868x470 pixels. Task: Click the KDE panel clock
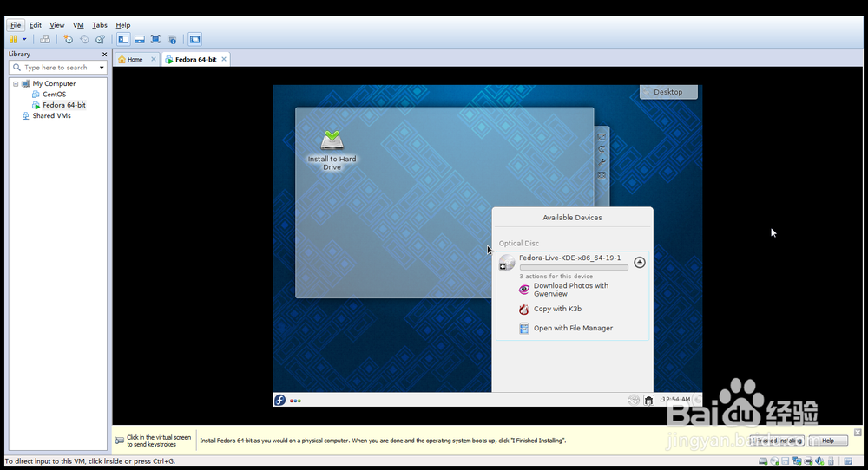[x=676, y=399]
